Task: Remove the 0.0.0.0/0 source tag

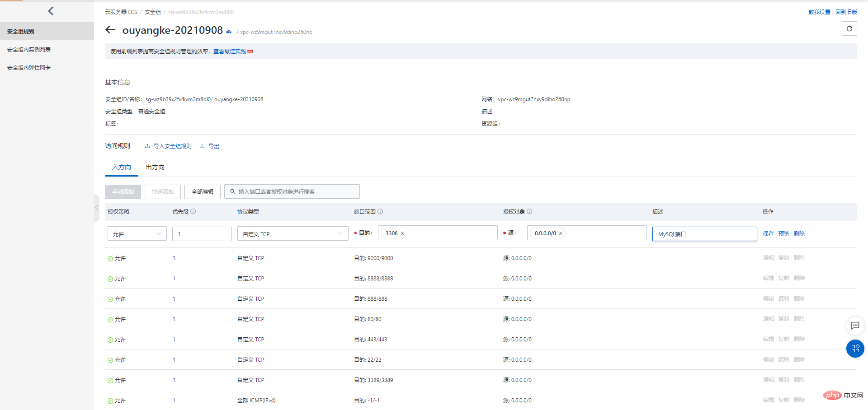Action: click(561, 233)
